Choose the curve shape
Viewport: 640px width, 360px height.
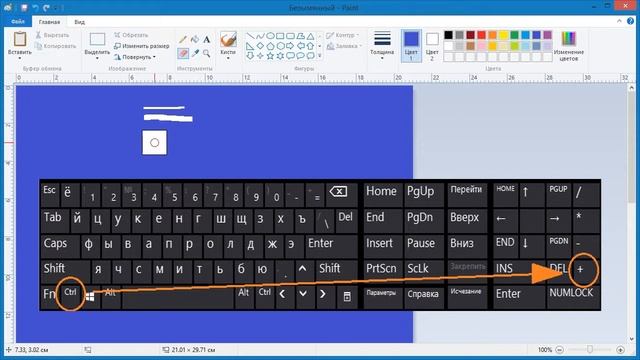pos(260,36)
